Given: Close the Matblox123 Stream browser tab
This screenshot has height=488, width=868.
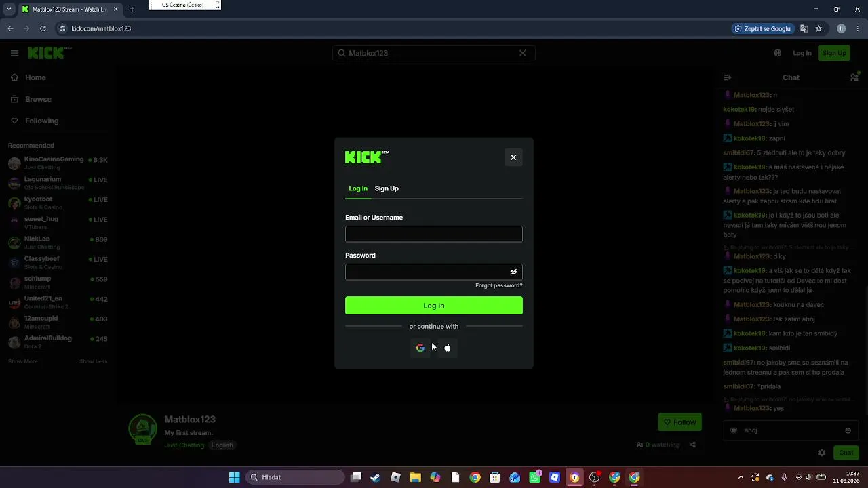Looking at the screenshot, I should click(x=116, y=9).
